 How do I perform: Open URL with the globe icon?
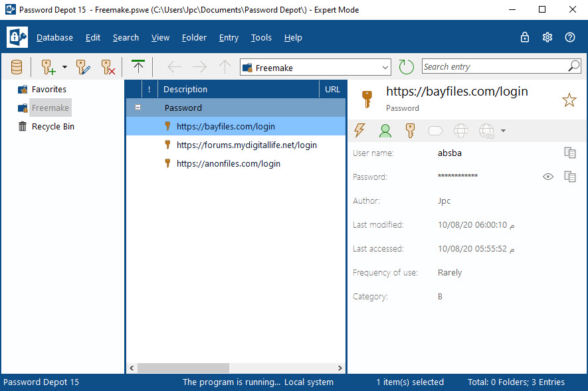(460, 130)
